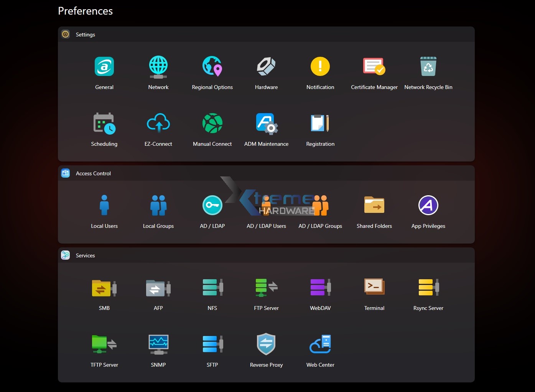Click the Notification exclamation icon
The image size is (535, 392).
[320, 67]
